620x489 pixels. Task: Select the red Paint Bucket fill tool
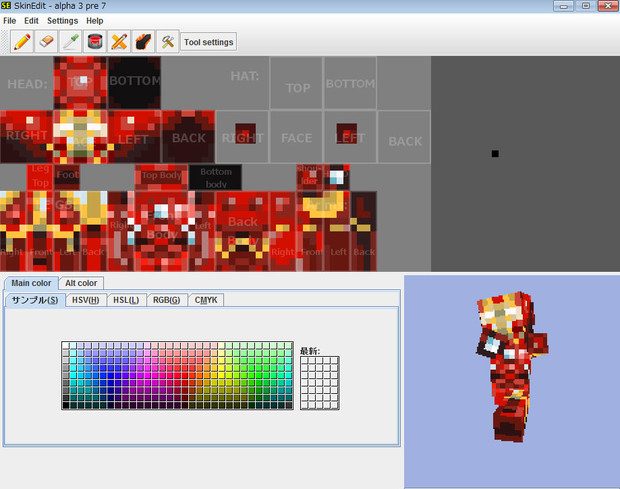(x=95, y=42)
